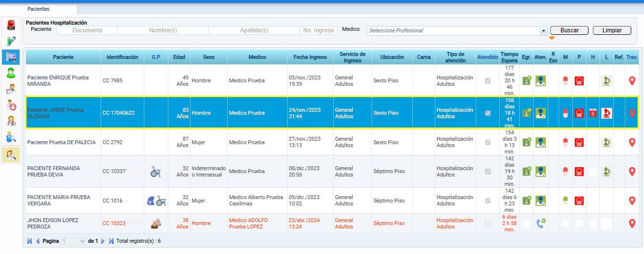Image resolution: width=644 pixels, height=254 pixels.
Task: Click the green pill icon for MARIA PRUEBA VERGARA
Action: [565, 201]
